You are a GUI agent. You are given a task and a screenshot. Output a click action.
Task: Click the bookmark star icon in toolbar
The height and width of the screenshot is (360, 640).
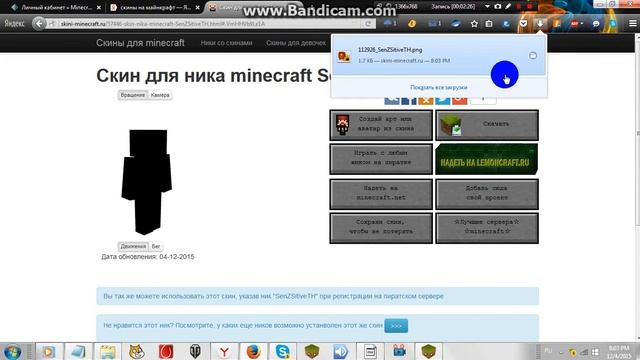click(x=474, y=24)
